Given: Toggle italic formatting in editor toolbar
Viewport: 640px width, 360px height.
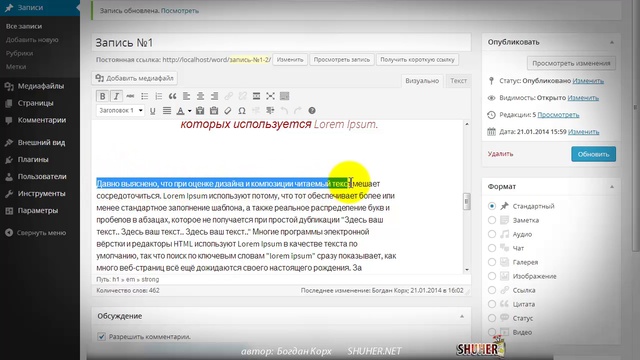Looking at the screenshot, I should point(116,96).
